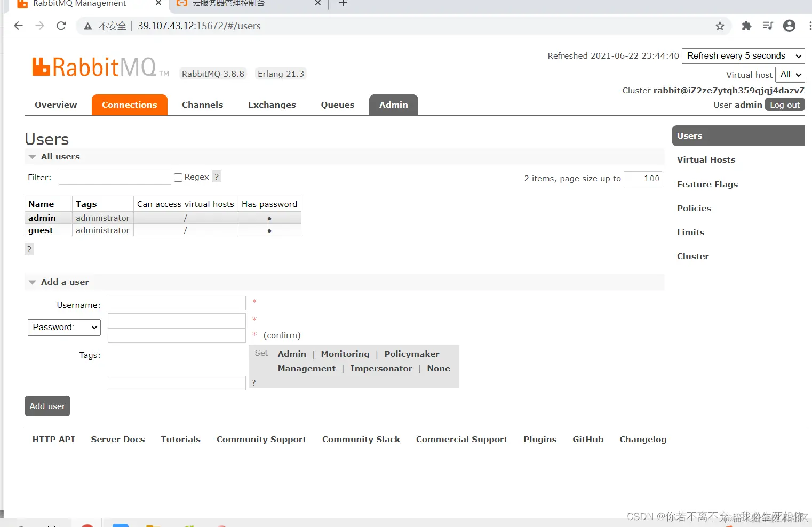The image size is (812, 527).
Task: Open help icon beside tags field
Action: point(253,382)
